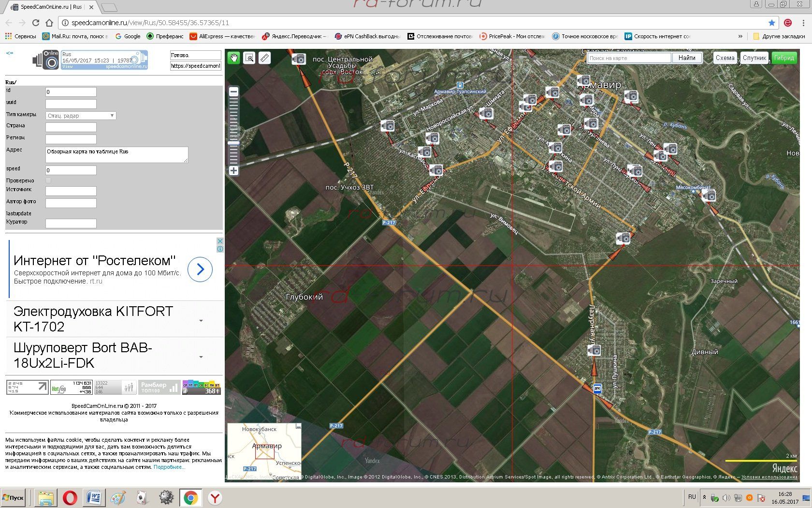Switch map to Гибрид view
This screenshot has height=508, width=812.
click(x=784, y=58)
